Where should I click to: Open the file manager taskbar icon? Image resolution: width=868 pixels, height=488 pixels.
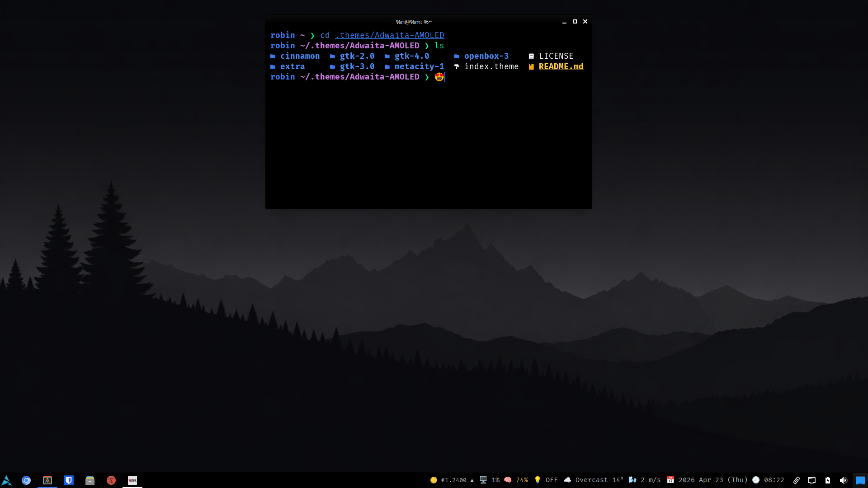pyautogui.click(x=90, y=480)
